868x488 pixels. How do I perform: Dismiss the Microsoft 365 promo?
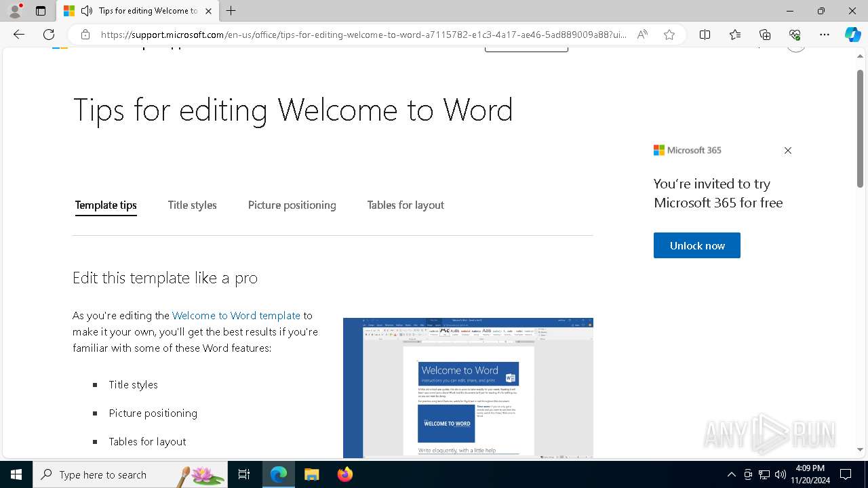pos(788,150)
